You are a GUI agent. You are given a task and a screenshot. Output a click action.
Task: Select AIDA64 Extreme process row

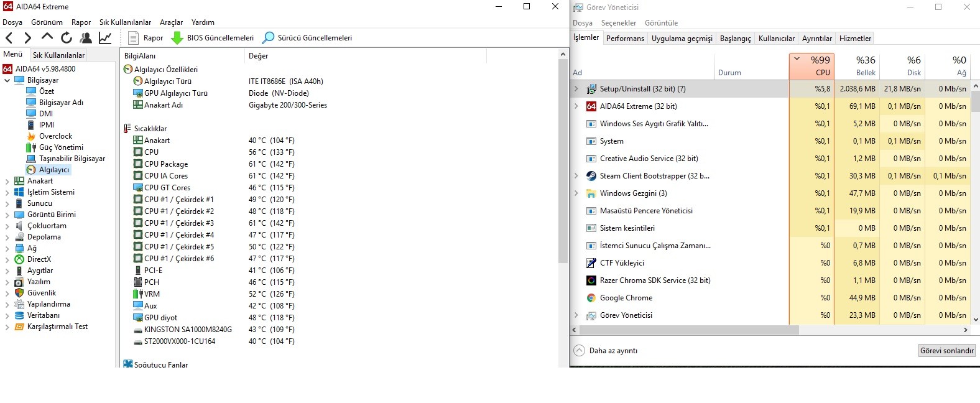(770, 106)
